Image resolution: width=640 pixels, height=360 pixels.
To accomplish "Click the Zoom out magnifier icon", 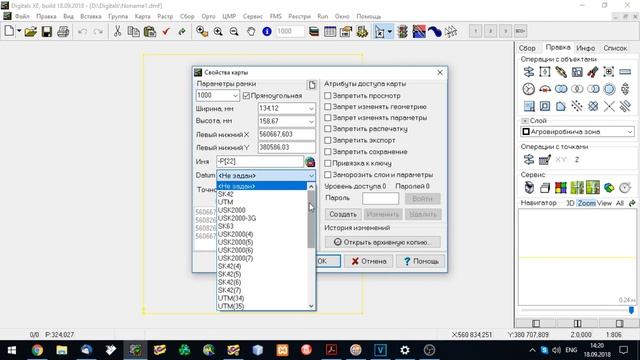I will [x=234, y=31].
